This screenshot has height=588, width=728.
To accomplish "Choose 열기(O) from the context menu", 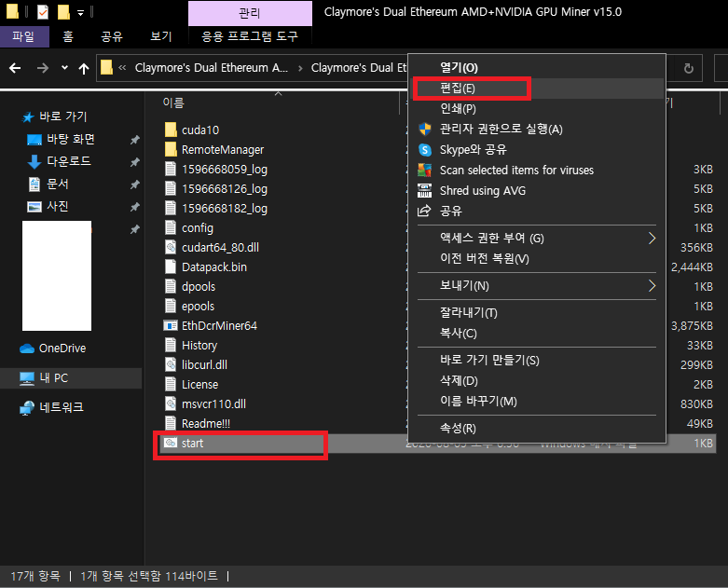I will click(537, 68).
